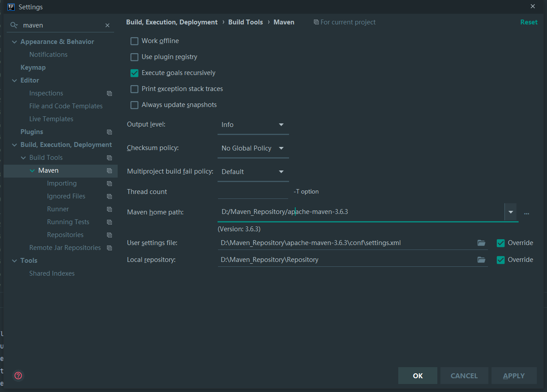Click the project-scope icon beside Maven
547x392 pixels.
109,170
